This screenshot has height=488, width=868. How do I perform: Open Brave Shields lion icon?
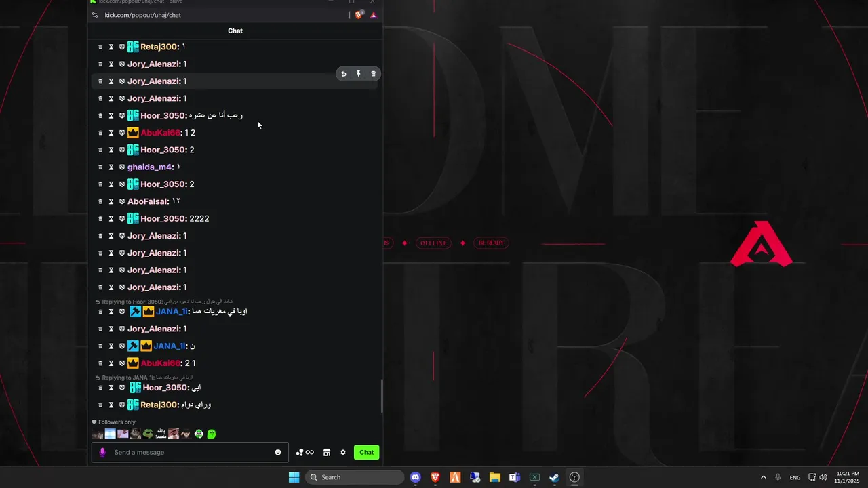click(359, 15)
